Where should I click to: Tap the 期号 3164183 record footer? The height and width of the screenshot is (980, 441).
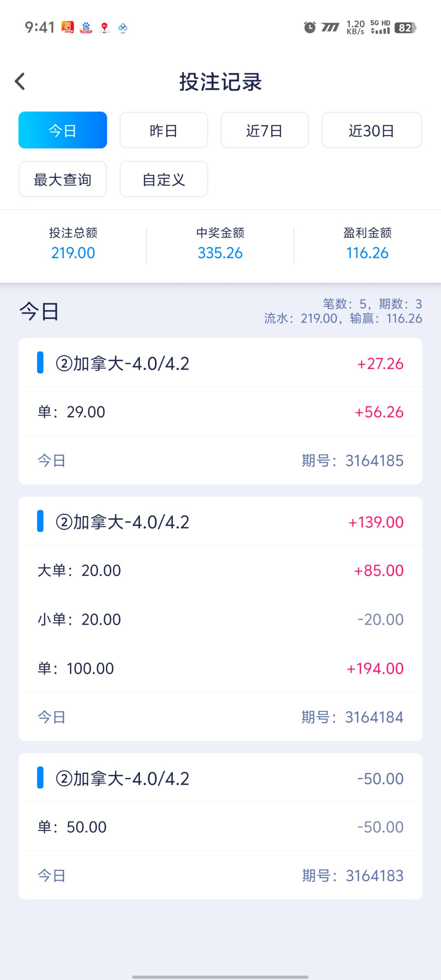pos(220,875)
